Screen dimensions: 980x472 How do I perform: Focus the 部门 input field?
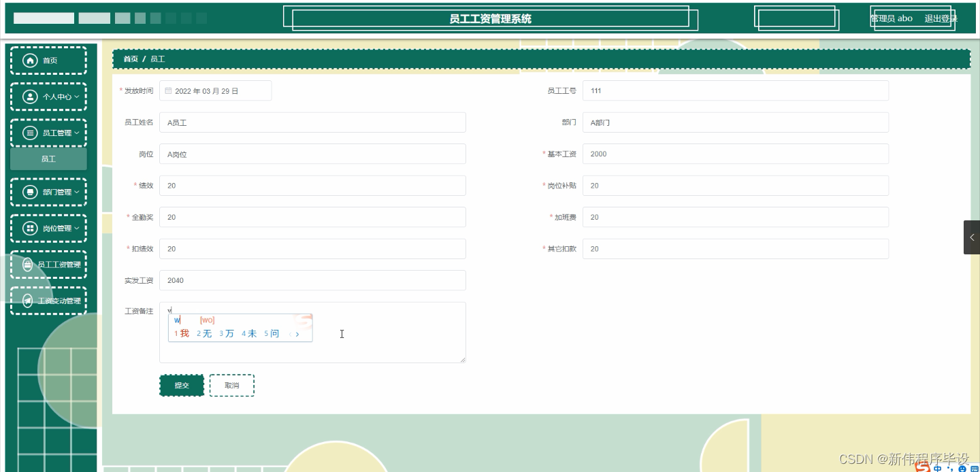tap(736, 122)
